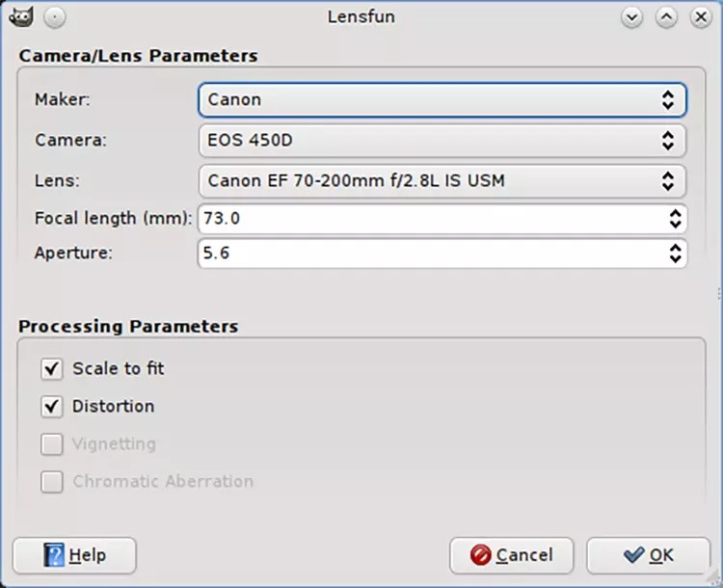Toggle the Chromatic Aberration checkbox
This screenshot has height=588, width=723.
(x=52, y=481)
